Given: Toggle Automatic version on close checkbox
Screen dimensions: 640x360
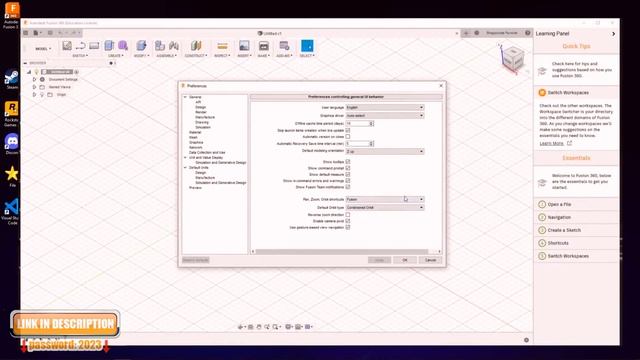Looking at the screenshot, I should click(x=348, y=137).
